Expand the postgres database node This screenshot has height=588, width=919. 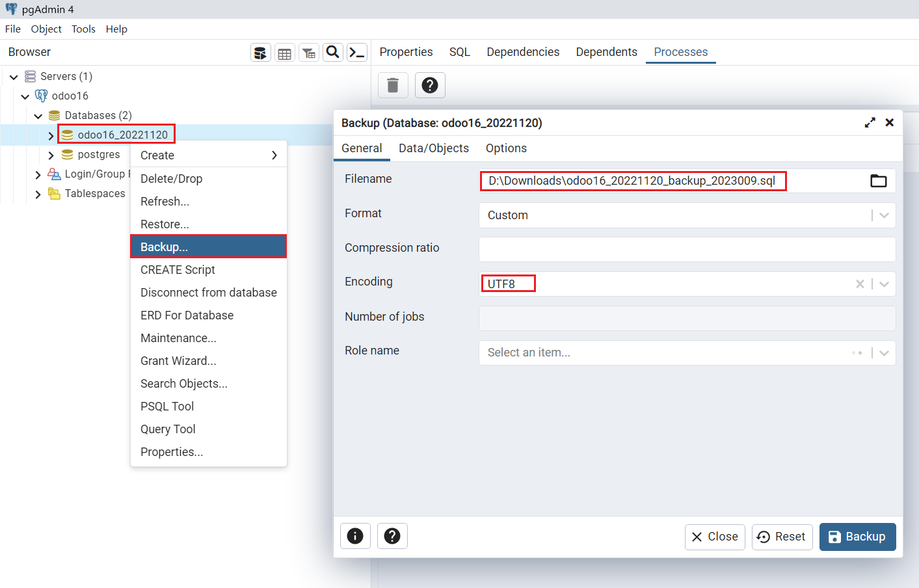(x=51, y=155)
